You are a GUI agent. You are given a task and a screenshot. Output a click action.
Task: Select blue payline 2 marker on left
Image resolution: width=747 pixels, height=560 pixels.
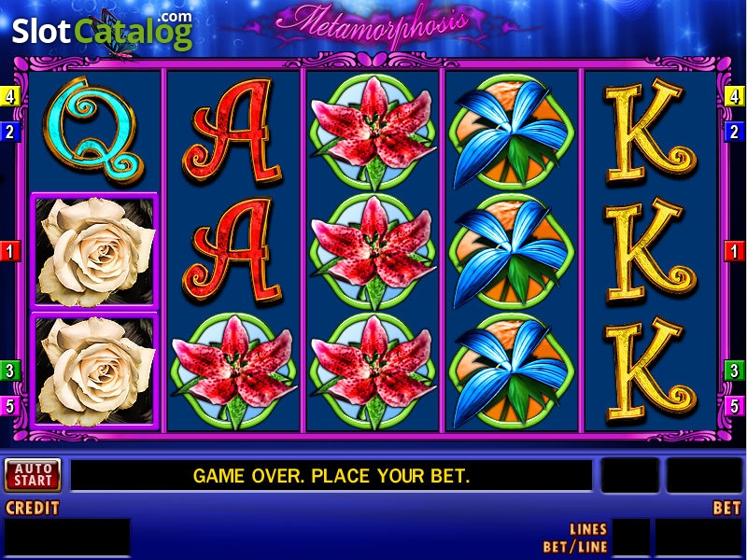[9, 132]
